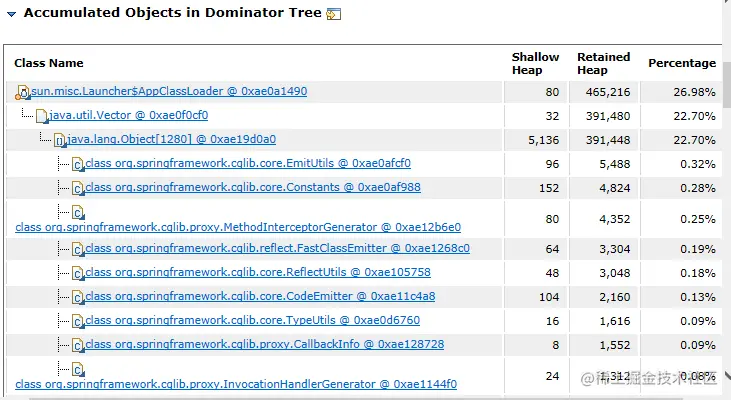Select retained heap value 391,448
The width and height of the screenshot is (731, 400).
608,140
